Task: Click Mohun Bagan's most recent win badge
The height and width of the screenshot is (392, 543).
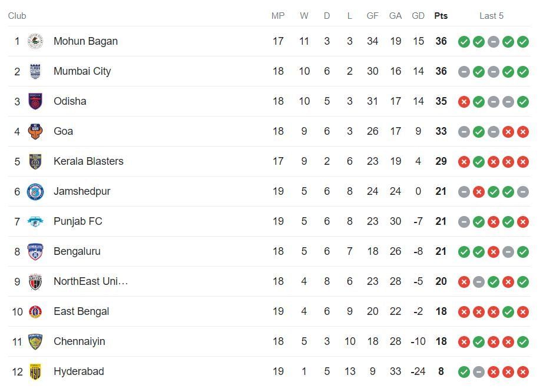Action: pyautogui.click(x=523, y=41)
